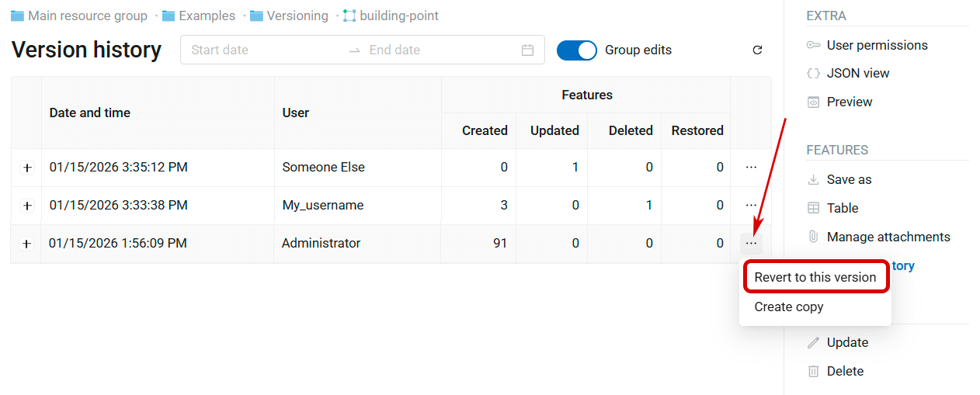Select Revert to this version
Screen dimensions: 980x395
[x=815, y=277]
